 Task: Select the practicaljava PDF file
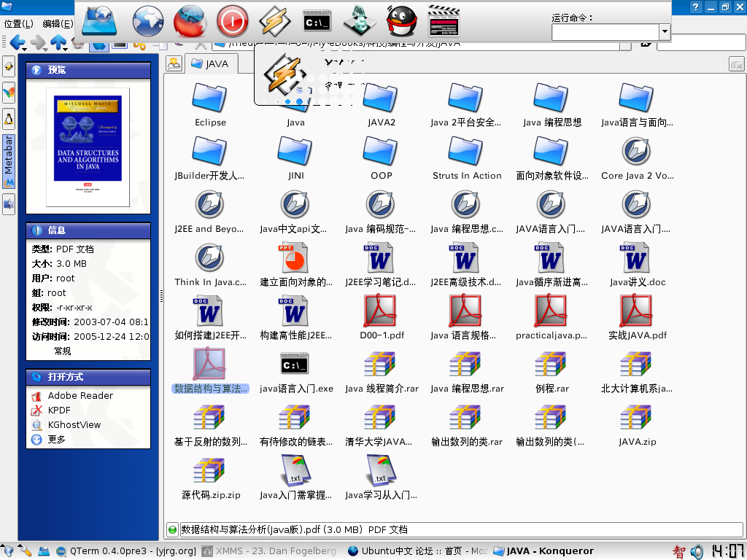551,318
